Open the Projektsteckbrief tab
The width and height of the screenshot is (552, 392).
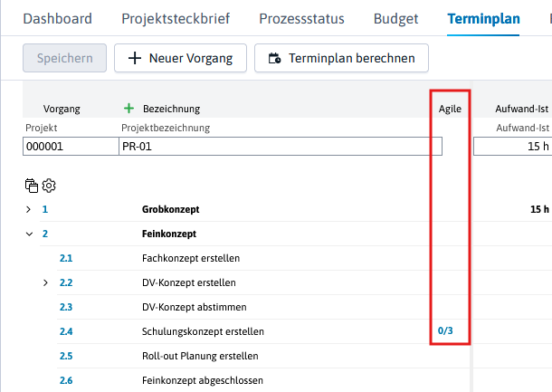coord(176,19)
